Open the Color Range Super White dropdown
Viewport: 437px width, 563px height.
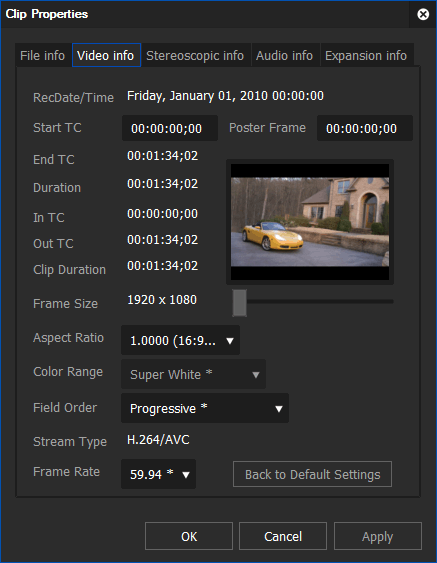194,374
